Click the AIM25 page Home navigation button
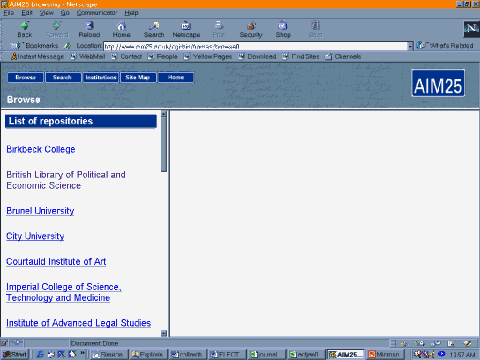Image resolution: width=480 pixels, height=360 pixels. pos(176,77)
